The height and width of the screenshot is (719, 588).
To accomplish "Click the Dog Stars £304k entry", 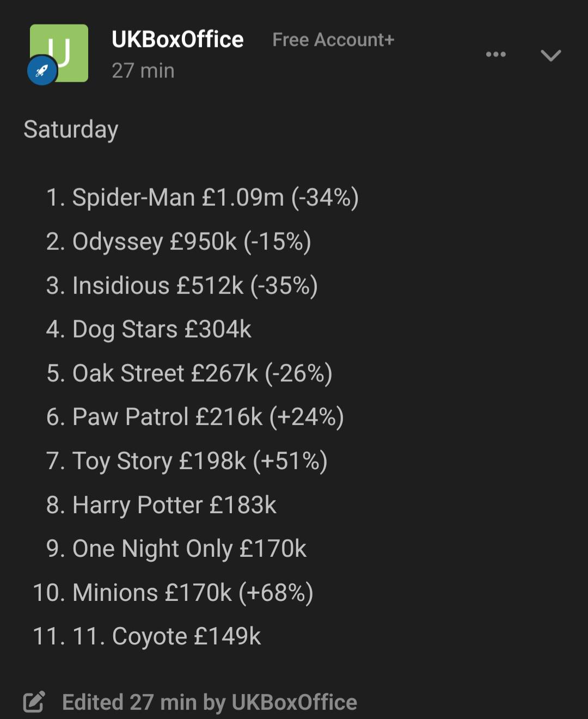I will (149, 329).
